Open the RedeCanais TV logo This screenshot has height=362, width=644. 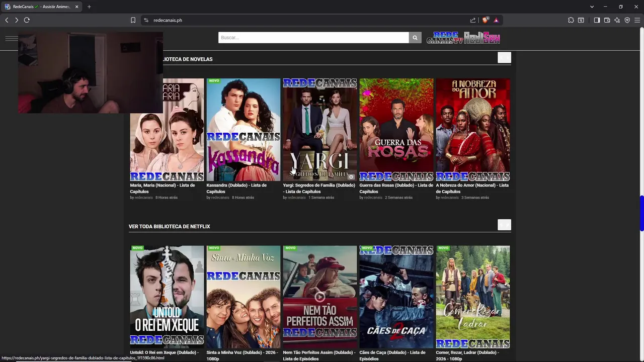(x=445, y=38)
